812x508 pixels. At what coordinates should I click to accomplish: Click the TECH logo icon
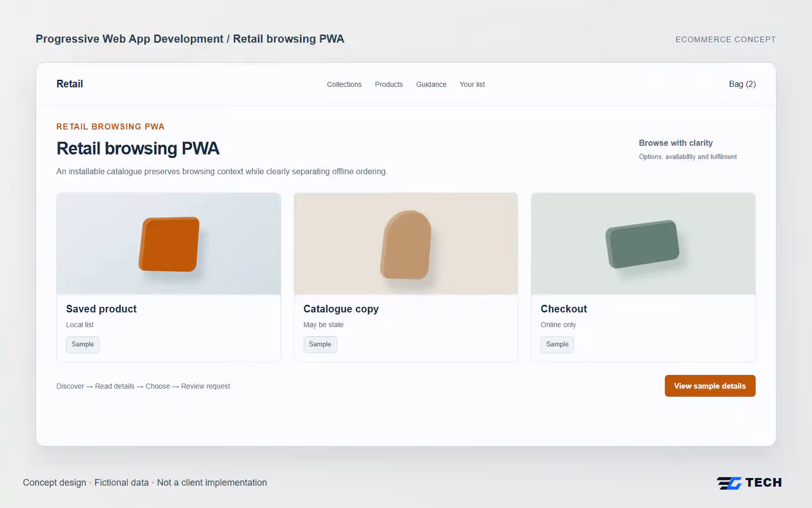click(x=729, y=483)
